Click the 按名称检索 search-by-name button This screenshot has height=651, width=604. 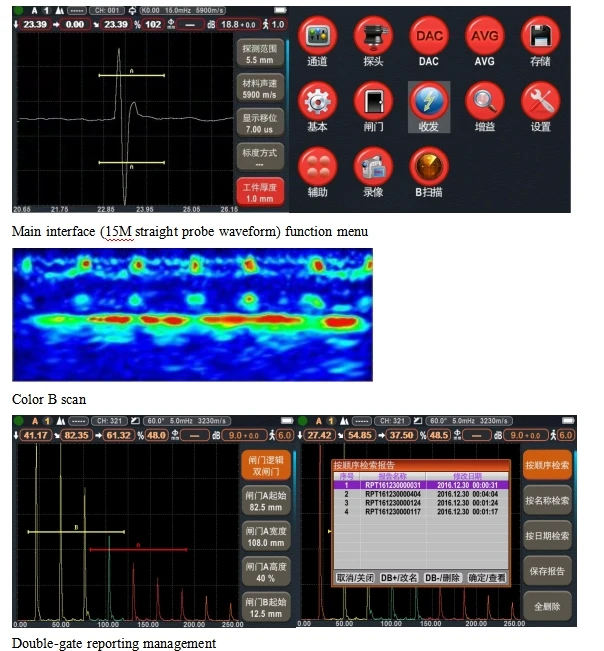[x=547, y=500]
